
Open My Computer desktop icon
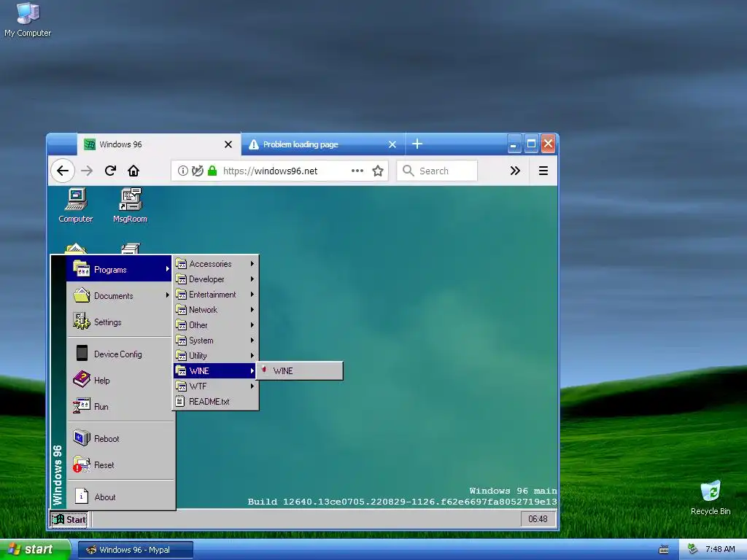pos(28,20)
